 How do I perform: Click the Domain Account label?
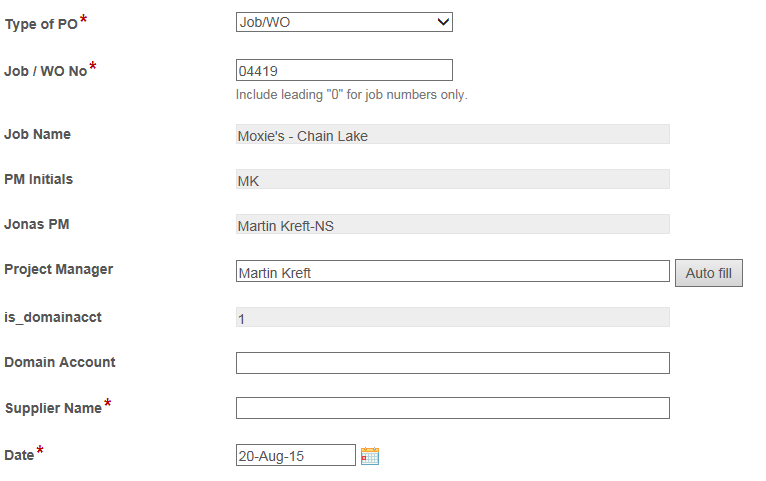[60, 362]
